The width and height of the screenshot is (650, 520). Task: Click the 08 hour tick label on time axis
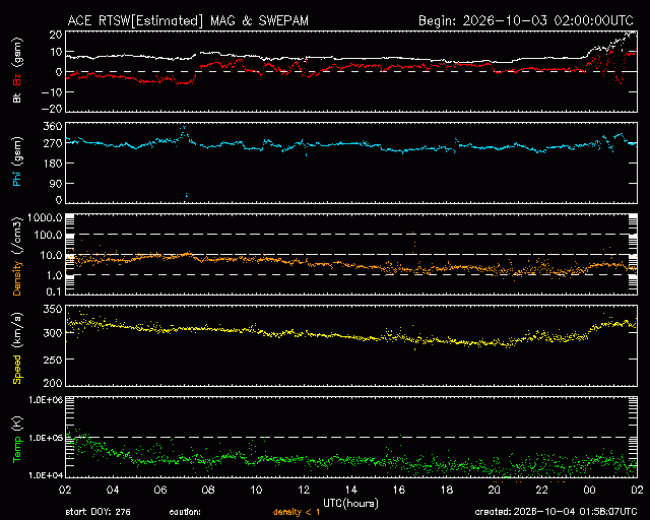(208, 490)
